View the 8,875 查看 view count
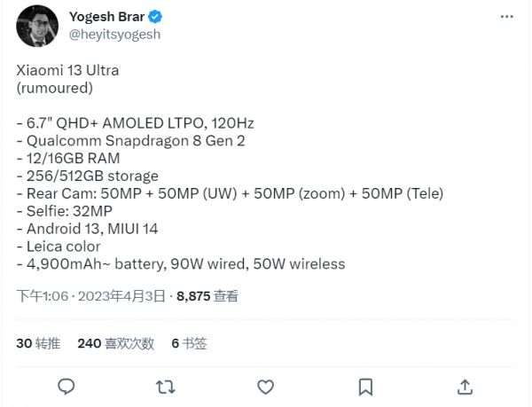 point(207,296)
